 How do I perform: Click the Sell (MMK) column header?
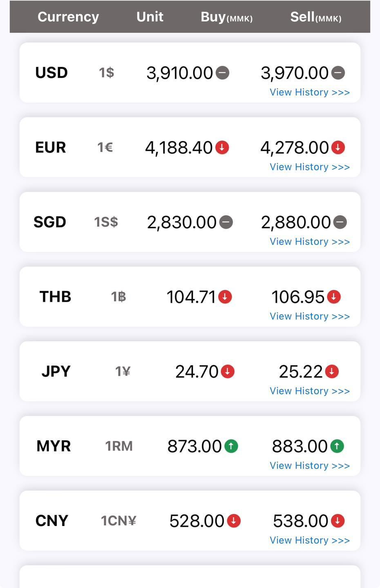pos(316,17)
